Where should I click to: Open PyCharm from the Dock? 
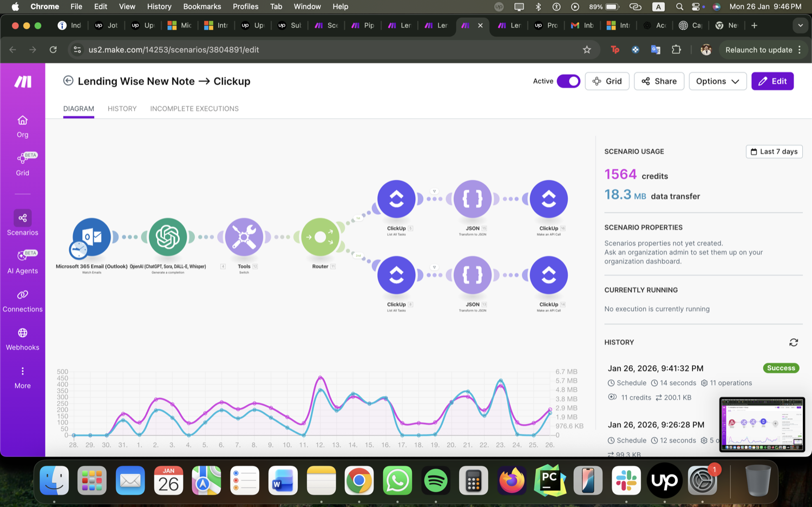point(550,480)
